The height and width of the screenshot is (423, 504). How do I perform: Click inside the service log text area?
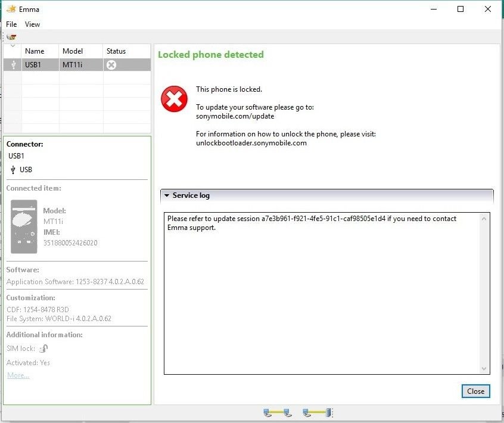pyautogui.click(x=322, y=293)
